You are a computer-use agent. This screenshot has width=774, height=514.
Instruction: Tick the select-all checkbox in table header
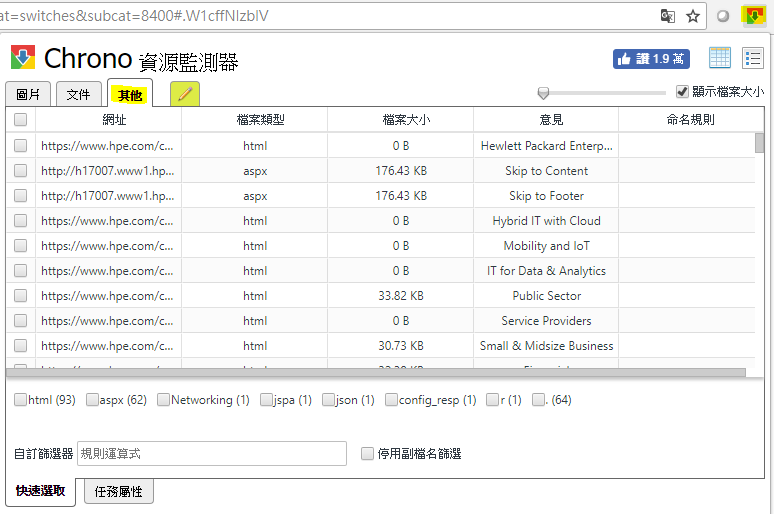click(21, 119)
